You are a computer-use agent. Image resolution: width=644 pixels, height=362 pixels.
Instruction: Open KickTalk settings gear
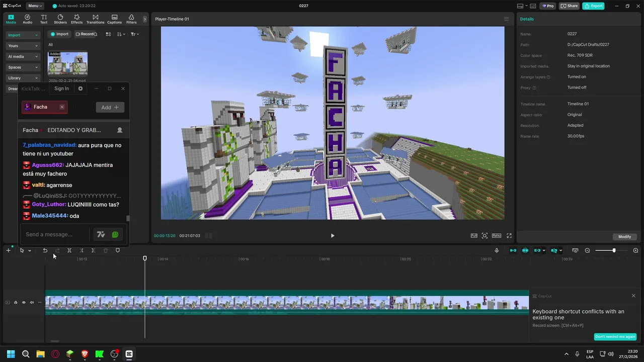click(80, 88)
